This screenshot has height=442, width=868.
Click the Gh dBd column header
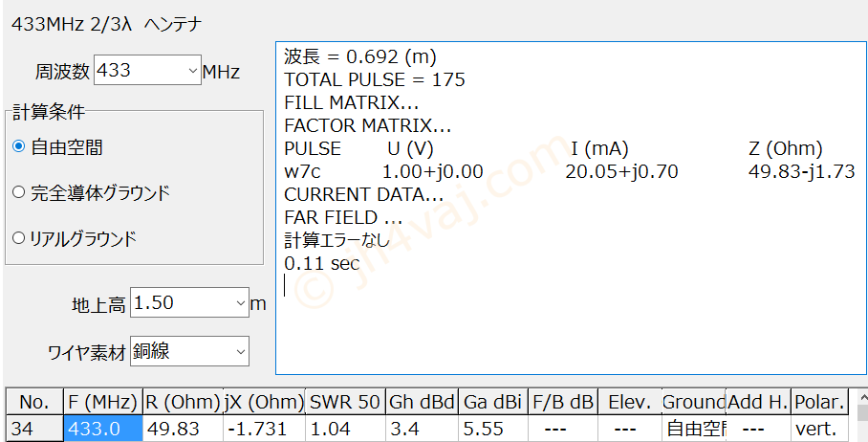[x=421, y=402]
